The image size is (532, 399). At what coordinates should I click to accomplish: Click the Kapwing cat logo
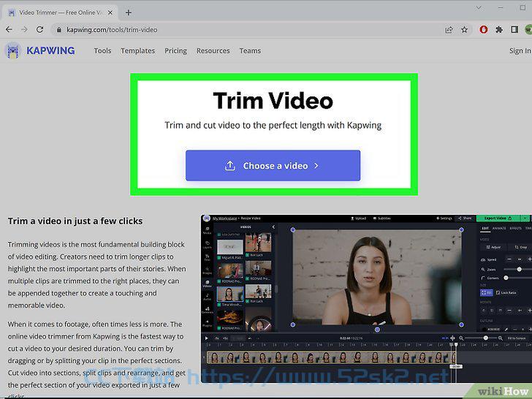pos(13,51)
